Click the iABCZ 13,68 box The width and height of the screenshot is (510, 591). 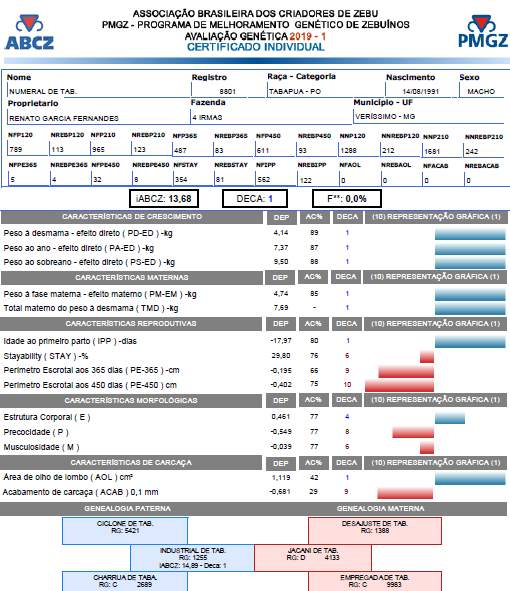point(164,199)
